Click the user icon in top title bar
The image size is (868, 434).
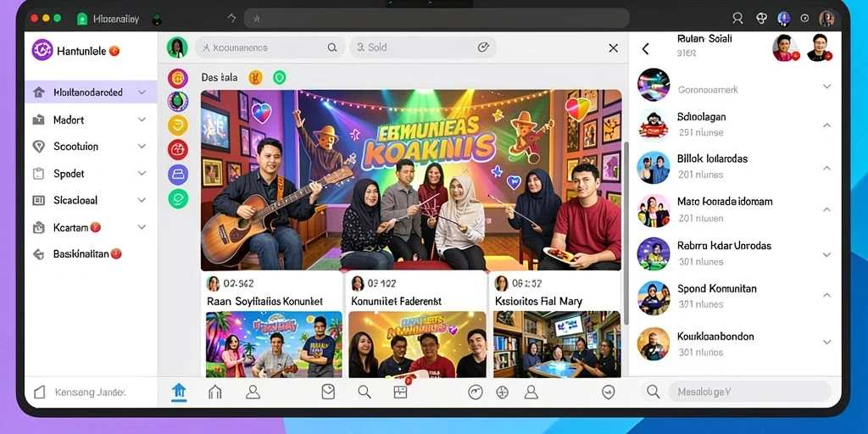(737, 19)
